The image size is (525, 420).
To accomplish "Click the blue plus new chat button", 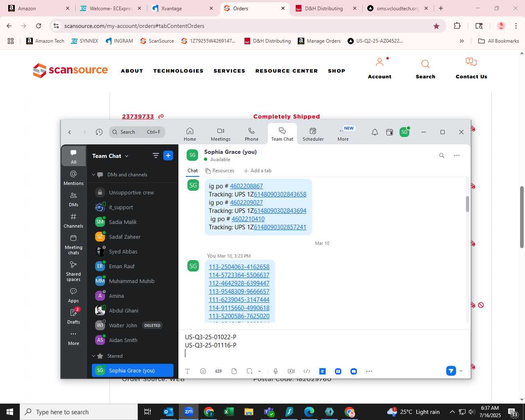I will pos(168,155).
